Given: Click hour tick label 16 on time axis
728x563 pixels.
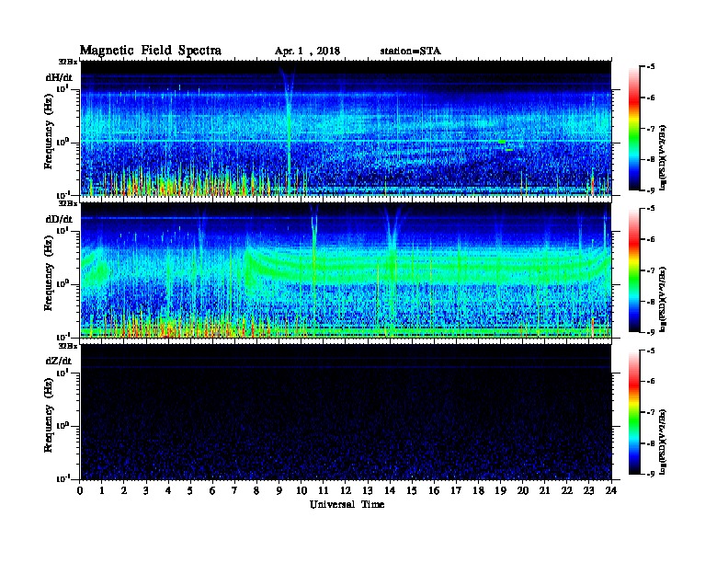Looking at the screenshot, I should click(x=434, y=490).
